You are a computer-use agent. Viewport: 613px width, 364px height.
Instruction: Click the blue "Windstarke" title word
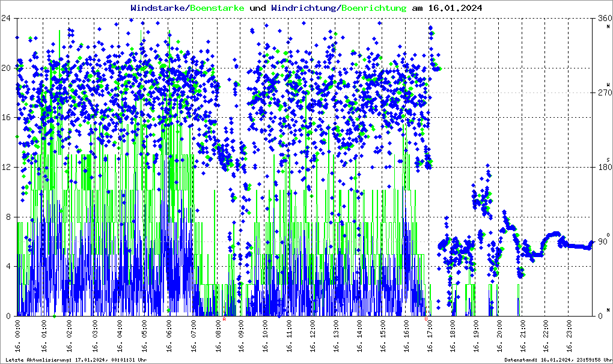click(x=158, y=8)
